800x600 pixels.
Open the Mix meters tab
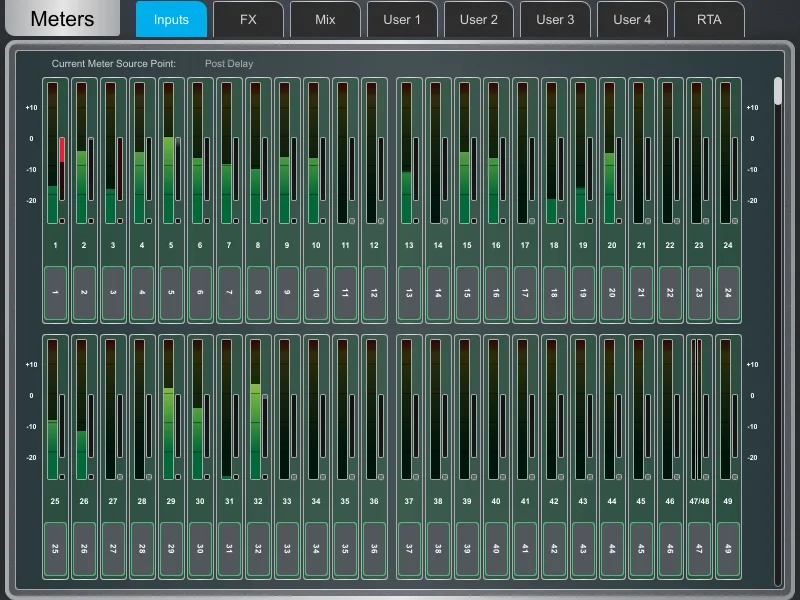[x=325, y=19]
